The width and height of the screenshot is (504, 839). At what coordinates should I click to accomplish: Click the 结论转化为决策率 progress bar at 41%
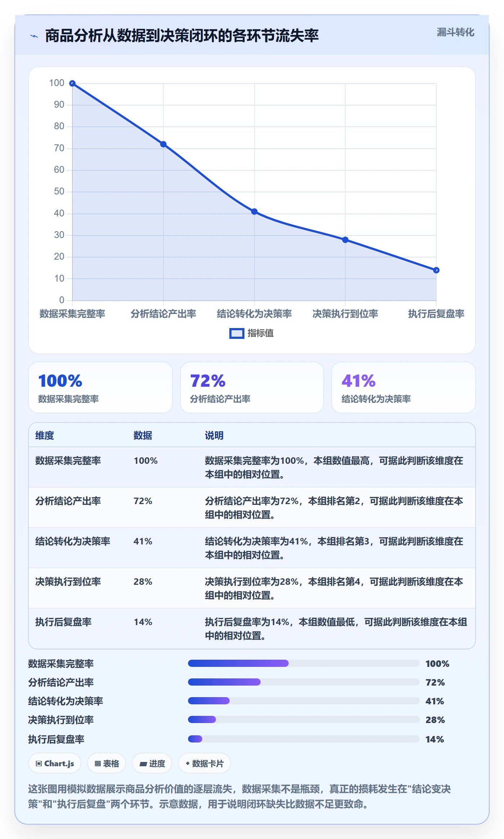point(304,701)
